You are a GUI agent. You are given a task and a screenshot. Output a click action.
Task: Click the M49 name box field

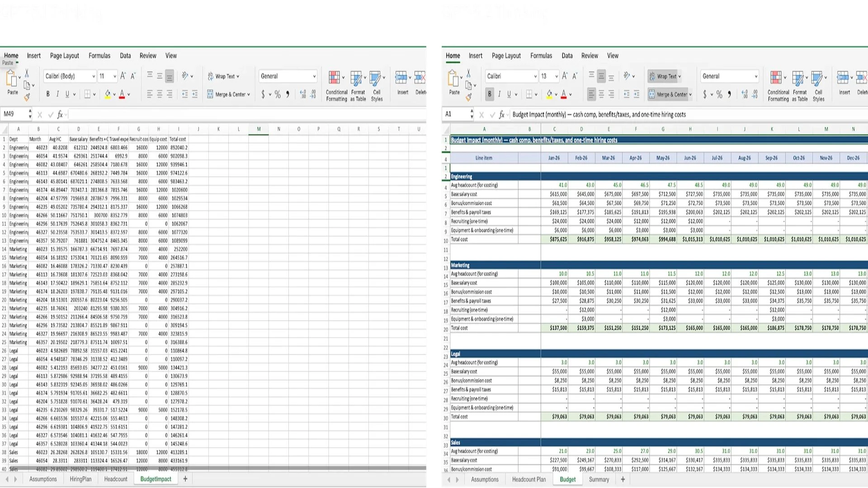coord(14,114)
